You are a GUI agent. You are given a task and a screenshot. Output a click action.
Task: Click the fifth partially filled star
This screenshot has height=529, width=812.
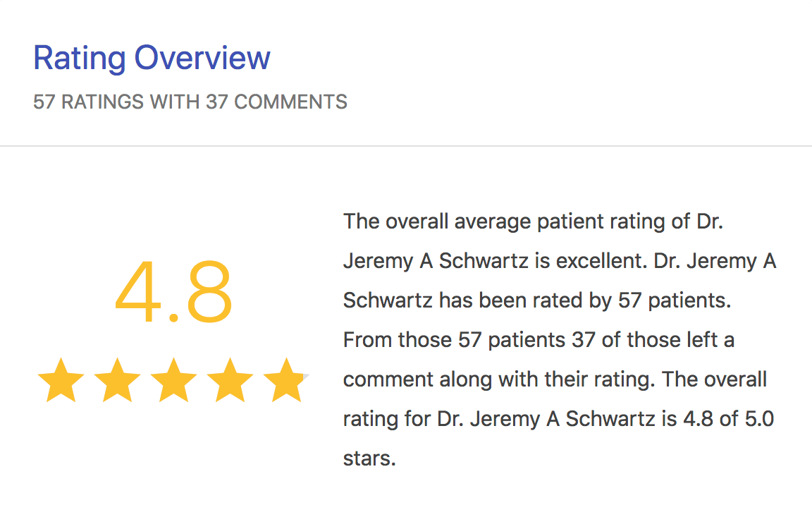(285, 380)
